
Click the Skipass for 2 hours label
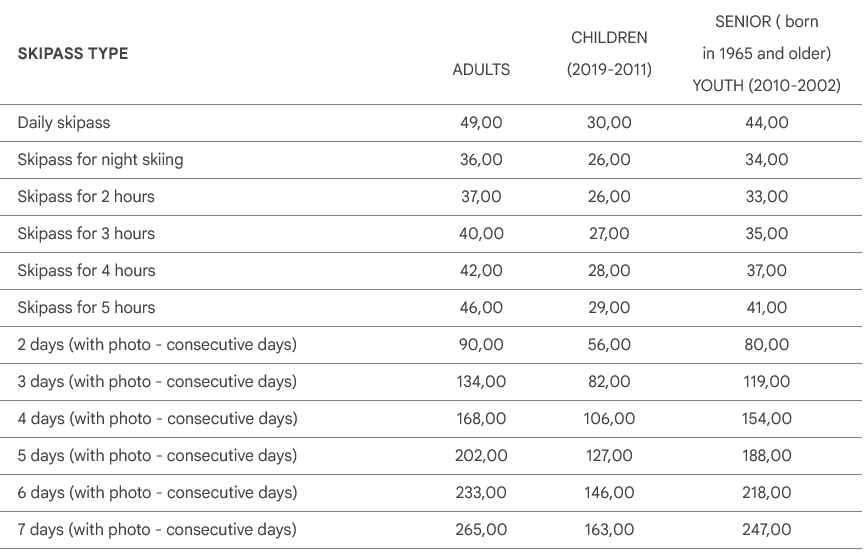tap(86, 197)
